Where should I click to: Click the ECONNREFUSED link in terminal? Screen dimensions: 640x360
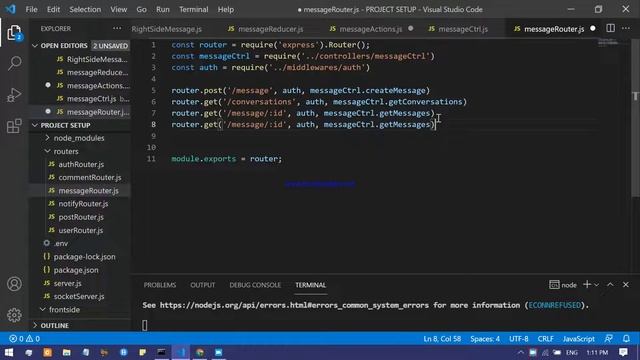pyautogui.click(x=554, y=305)
